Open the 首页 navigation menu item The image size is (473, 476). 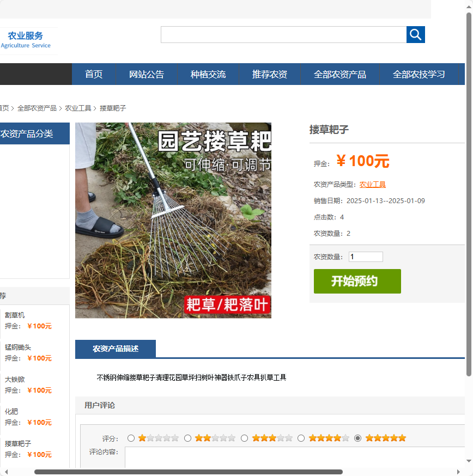(93, 74)
